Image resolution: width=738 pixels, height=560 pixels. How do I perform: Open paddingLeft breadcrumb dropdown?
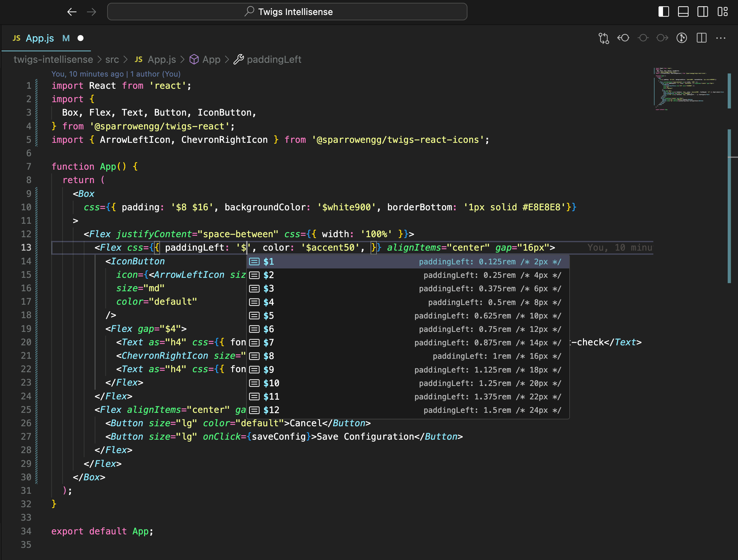click(274, 59)
